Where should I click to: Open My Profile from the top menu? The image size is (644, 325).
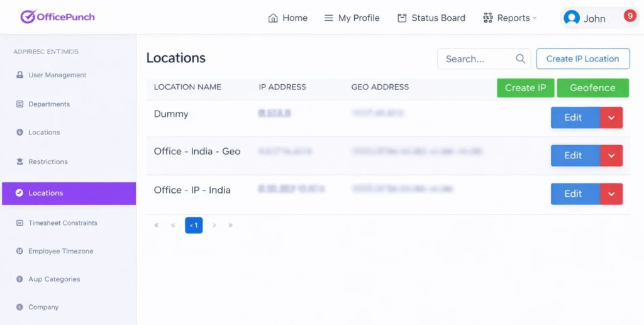352,18
